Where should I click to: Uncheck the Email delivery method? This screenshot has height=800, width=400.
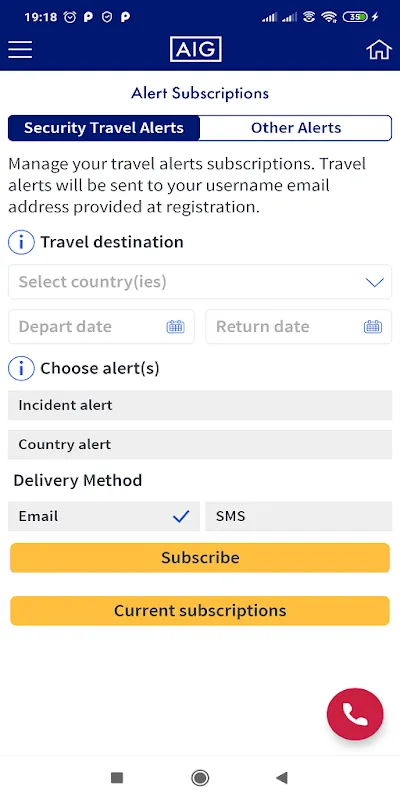pyautogui.click(x=104, y=516)
